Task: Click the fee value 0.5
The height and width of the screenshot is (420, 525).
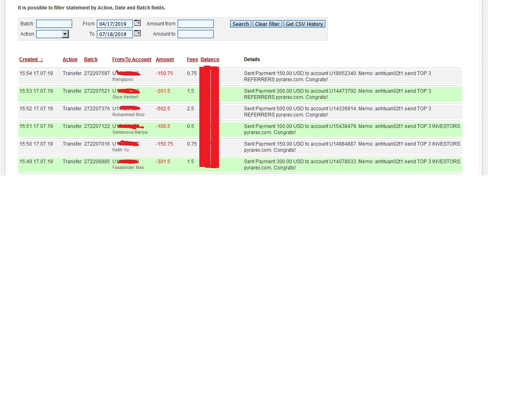Action: click(x=190, y=126)
